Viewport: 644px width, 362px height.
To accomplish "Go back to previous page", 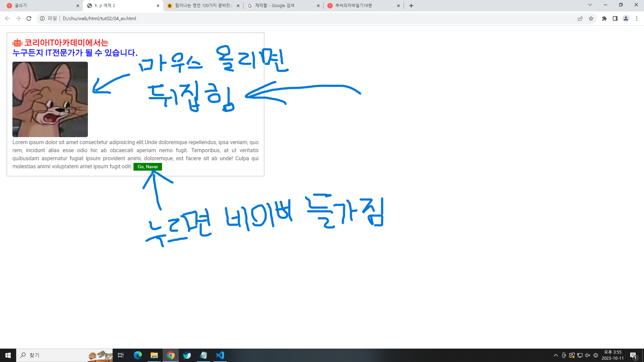I will [7, 18].
